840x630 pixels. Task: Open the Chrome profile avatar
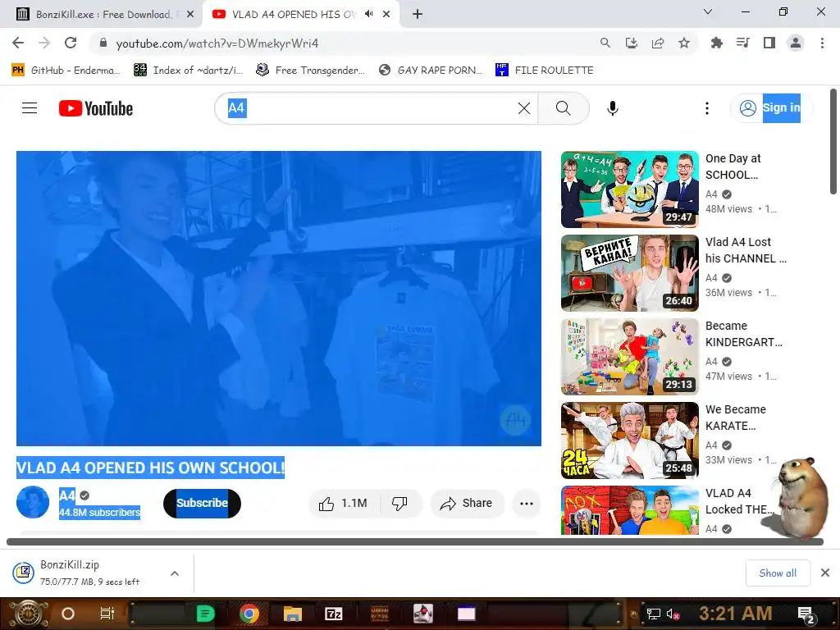(796, 43)
